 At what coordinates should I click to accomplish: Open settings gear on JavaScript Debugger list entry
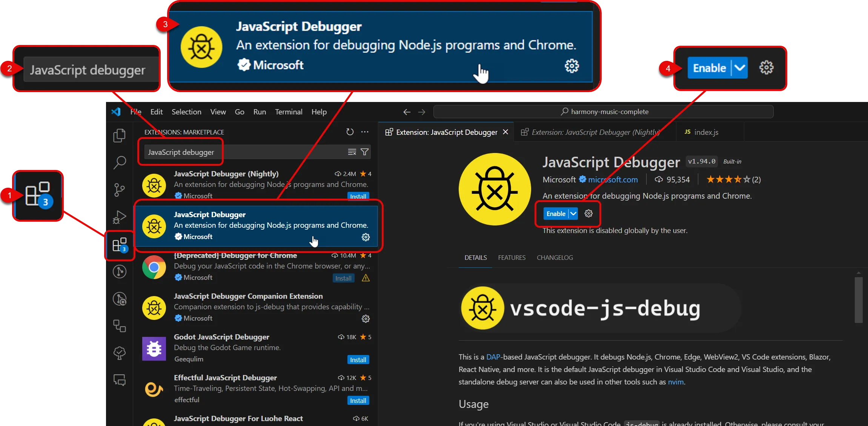tap(365, 237)
